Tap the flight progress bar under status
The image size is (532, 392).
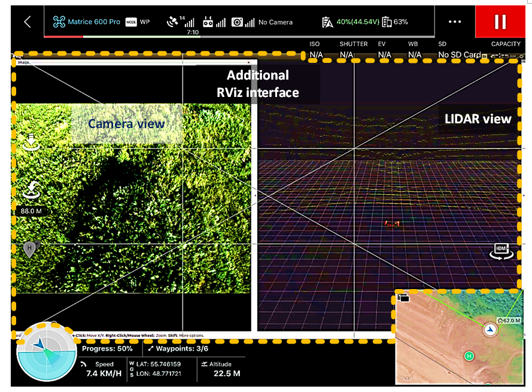pyautogui.click(x=239, y=37)
